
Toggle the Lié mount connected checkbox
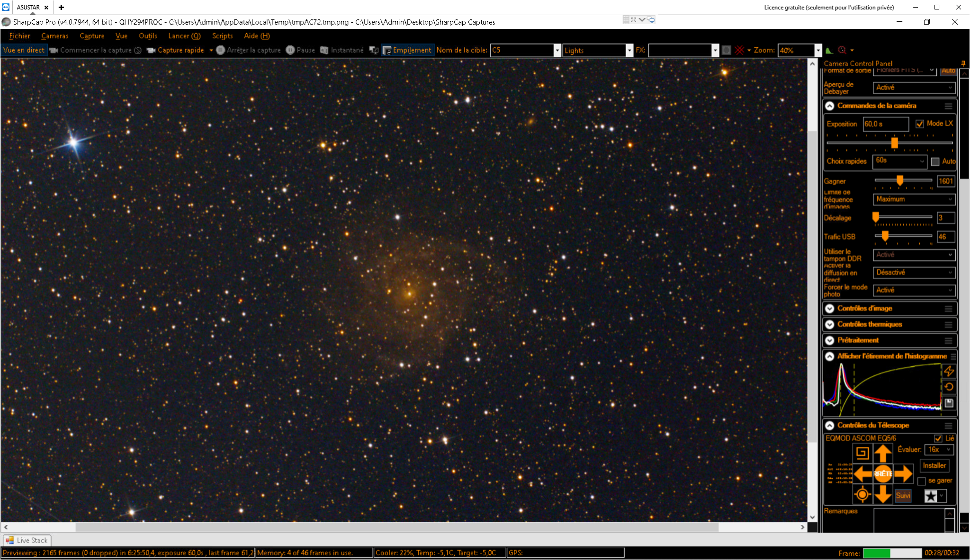pyautogui.click(x=938, y=438)
